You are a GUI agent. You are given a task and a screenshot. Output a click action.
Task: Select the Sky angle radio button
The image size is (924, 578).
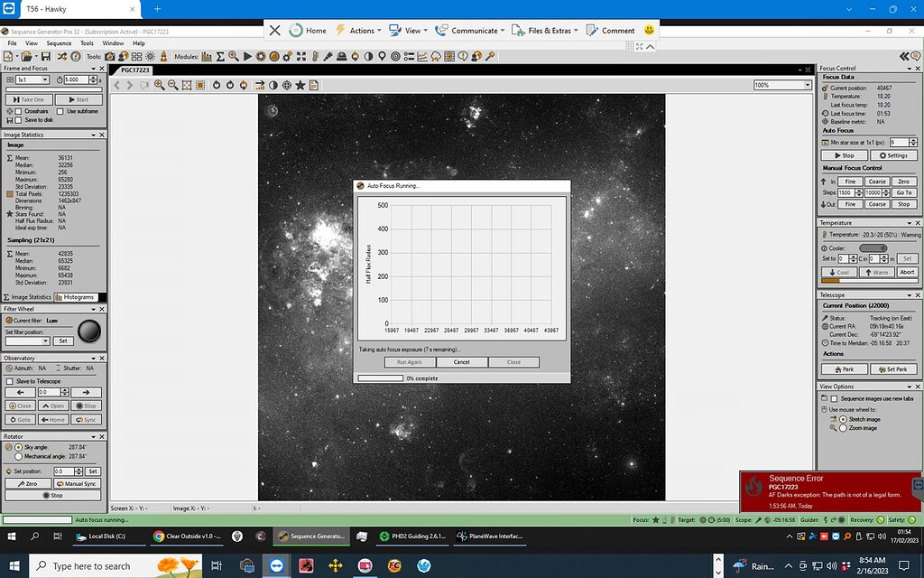click(x=18, y=448)
